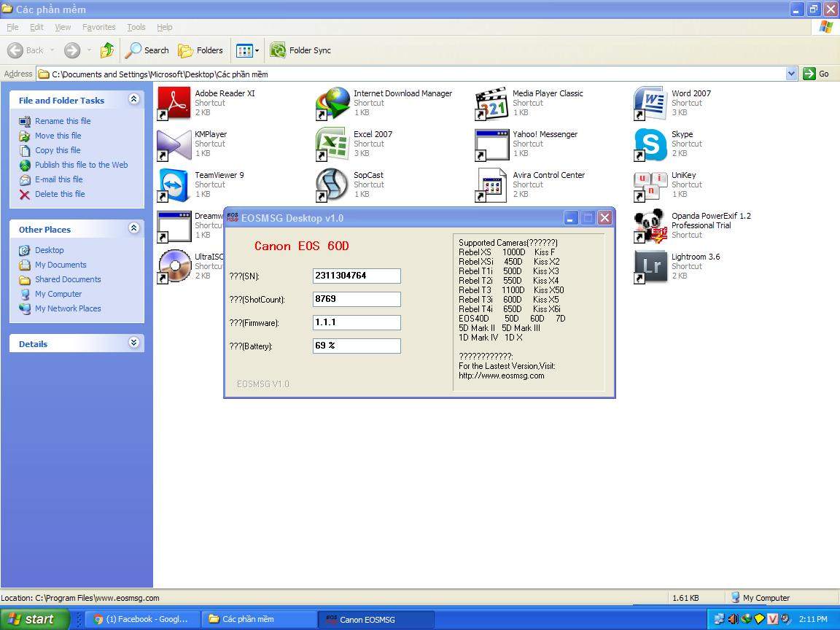Toggle the Folders pane button
The image size is (840, 630).
click(201, 50)
